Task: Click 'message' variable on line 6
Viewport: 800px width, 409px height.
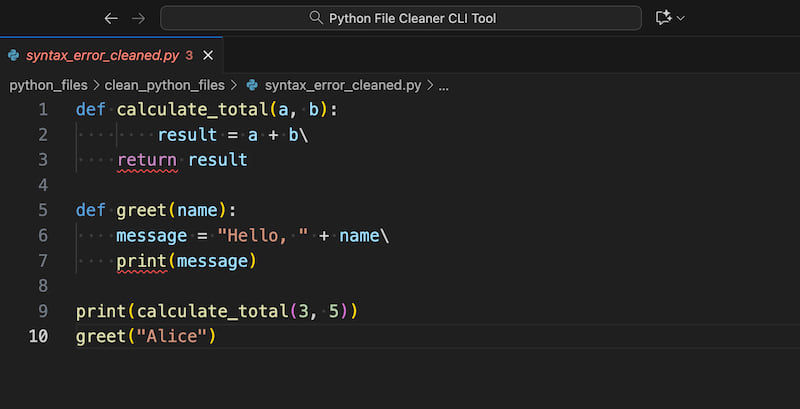Action: (152, 236)
